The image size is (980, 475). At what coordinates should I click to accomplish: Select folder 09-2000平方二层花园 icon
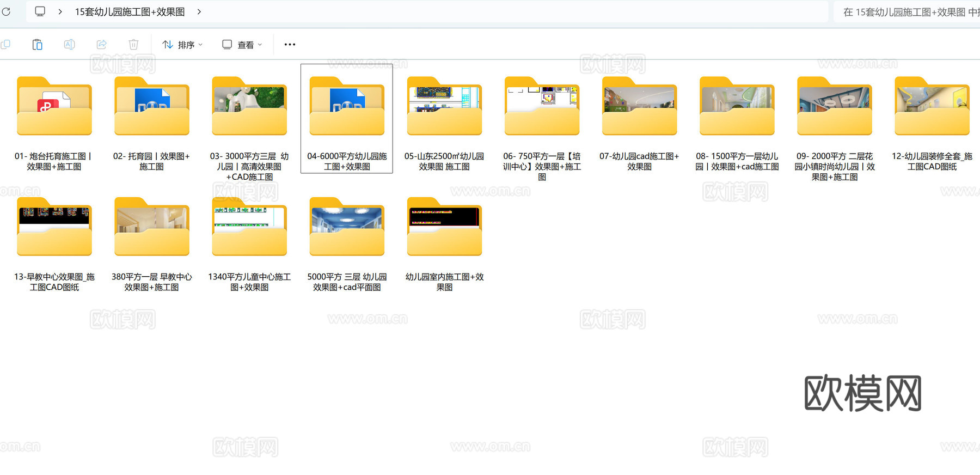click(834, 106)
